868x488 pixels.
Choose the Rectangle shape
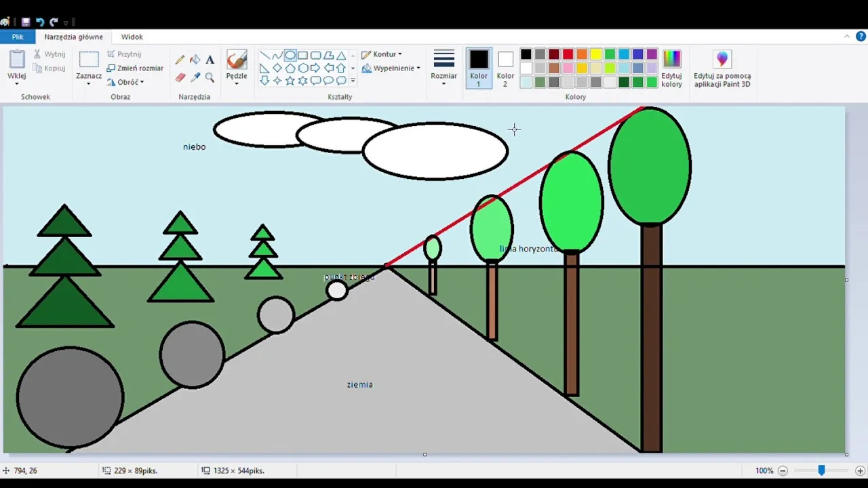point(303,56)
